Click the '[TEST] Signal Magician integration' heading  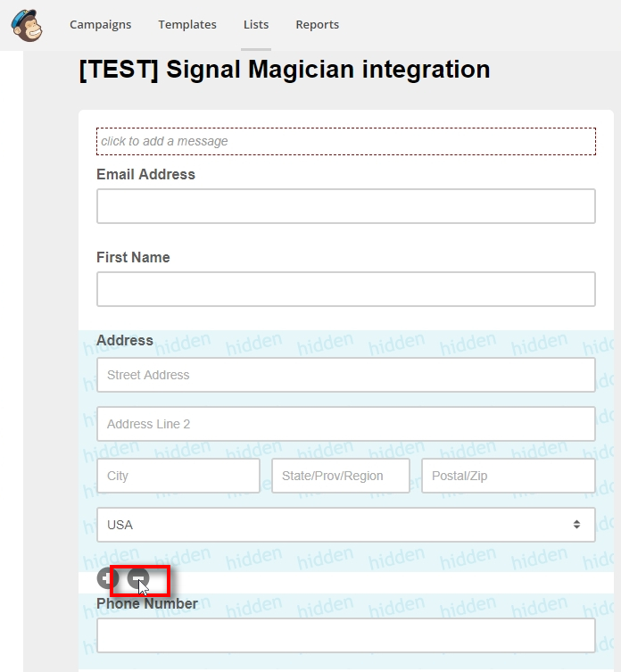click(x=285, y=70)
